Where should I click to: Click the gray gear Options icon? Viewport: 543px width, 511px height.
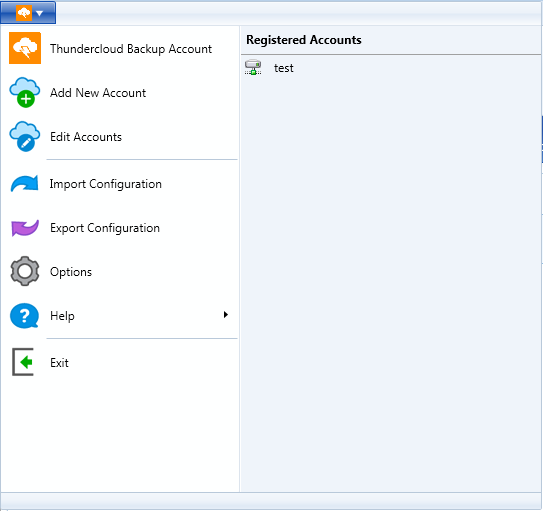pyautogui.click(x=25, y=271)
